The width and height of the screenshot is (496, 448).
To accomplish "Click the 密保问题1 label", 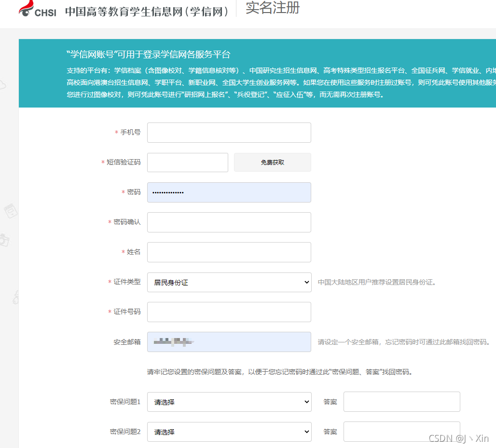I will (x=125, y=402).
